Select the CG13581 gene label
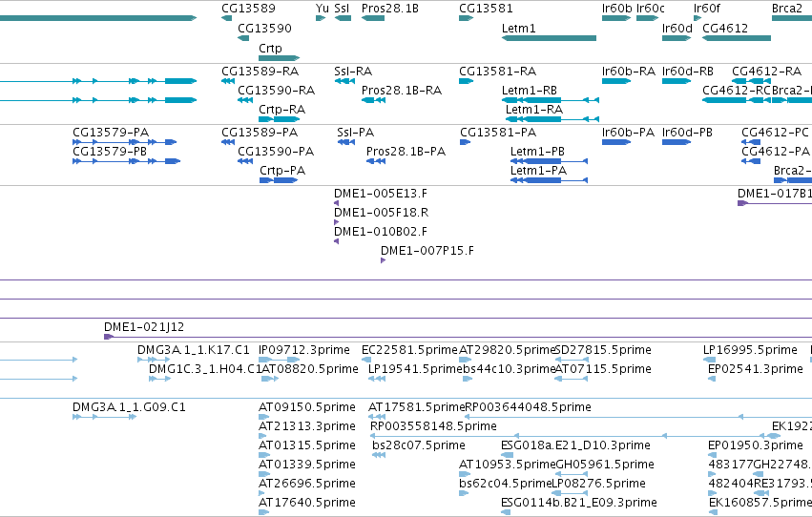 486,9
